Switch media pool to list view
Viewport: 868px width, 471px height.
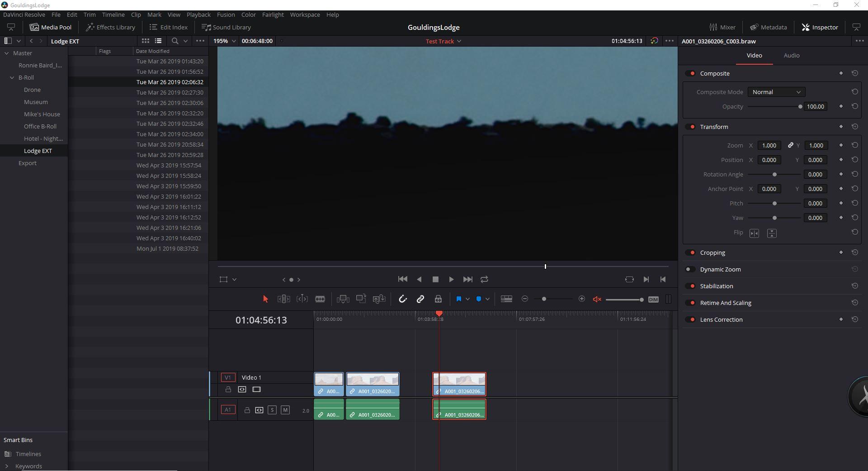pyautogui.click(x=158, y=41)
